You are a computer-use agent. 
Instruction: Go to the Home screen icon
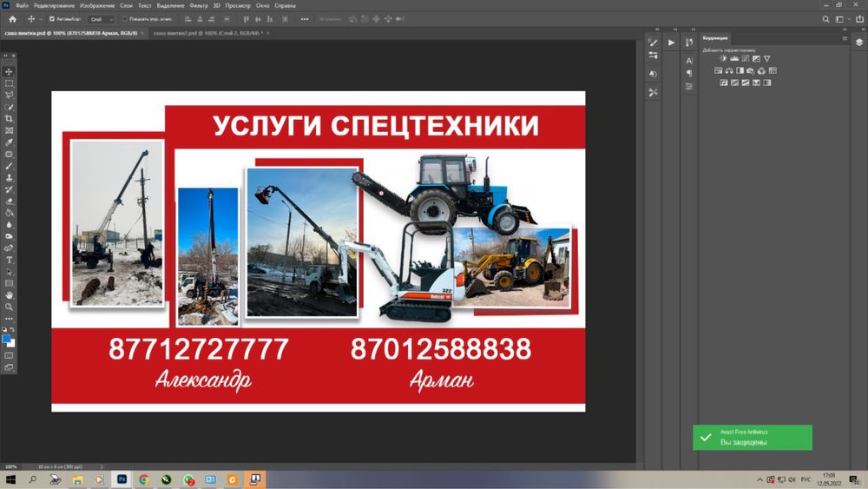pyautogui.click(x=12, y=19)
